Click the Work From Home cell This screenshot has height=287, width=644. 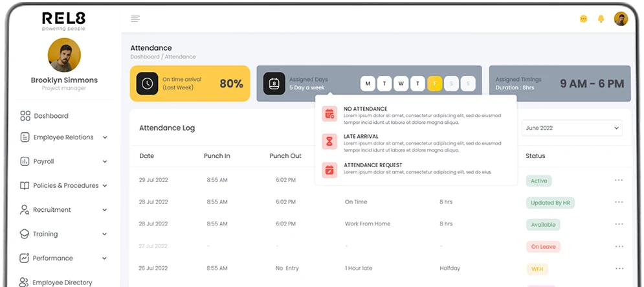368,224
